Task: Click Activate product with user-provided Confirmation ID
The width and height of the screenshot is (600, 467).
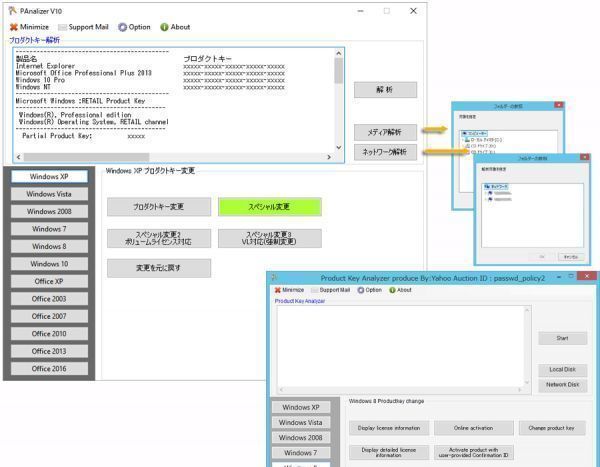Action: (474, 452)
